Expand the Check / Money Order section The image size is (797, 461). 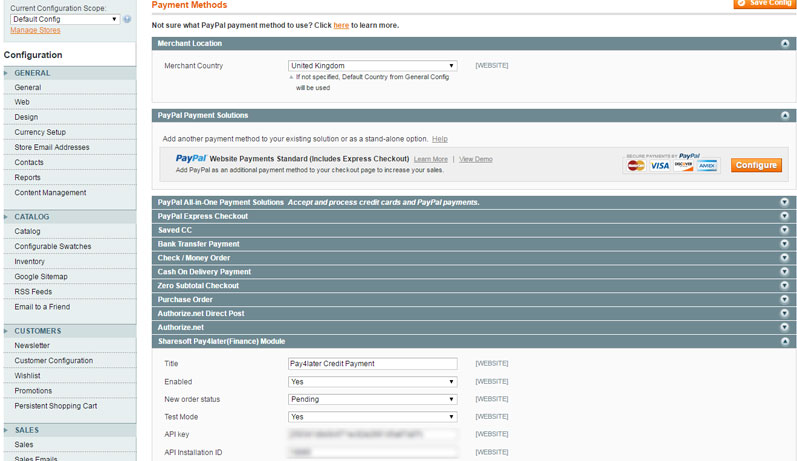(785, 258)
